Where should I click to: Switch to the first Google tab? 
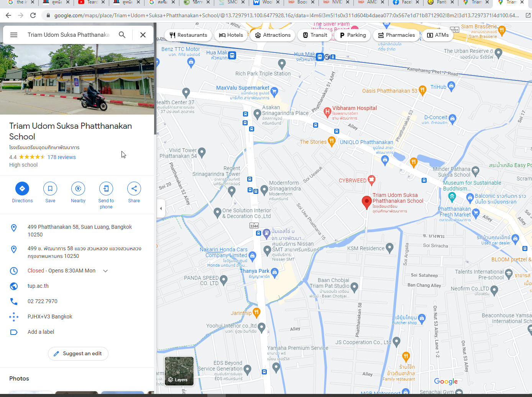(x=21, y=2)
